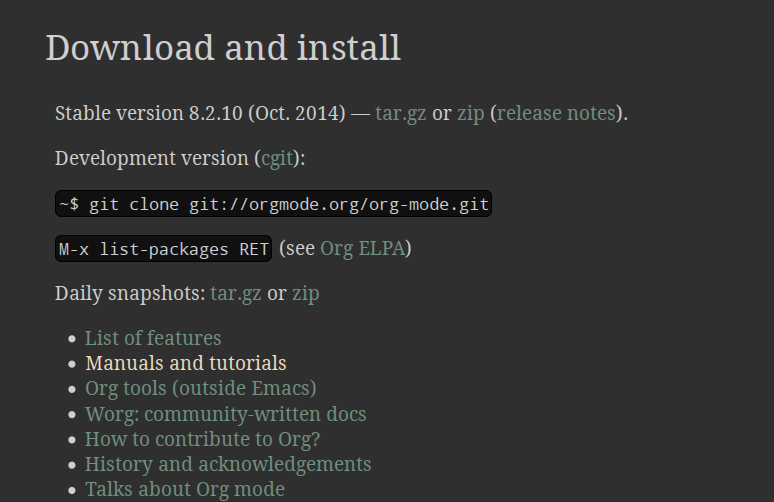Open the List of features page

tap(153, 338)
